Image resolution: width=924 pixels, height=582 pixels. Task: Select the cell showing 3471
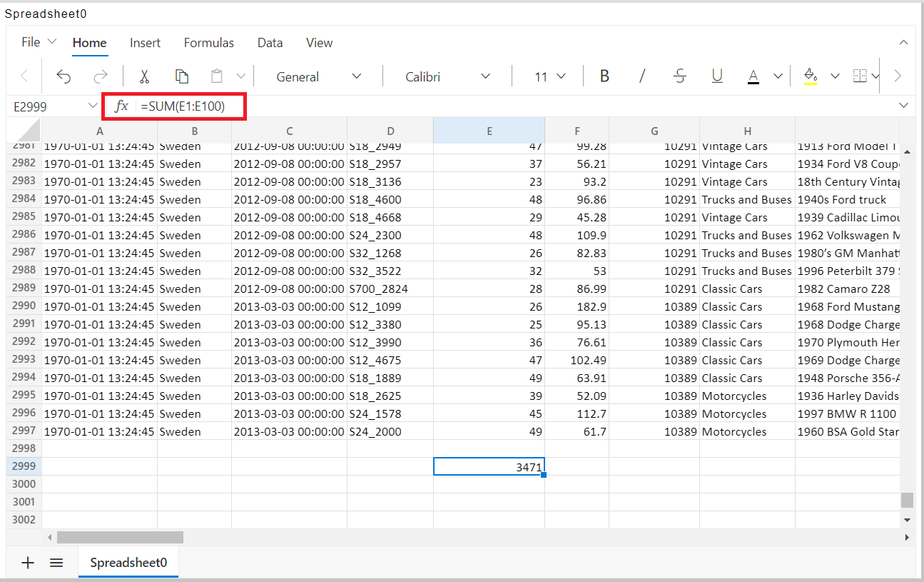489,466
